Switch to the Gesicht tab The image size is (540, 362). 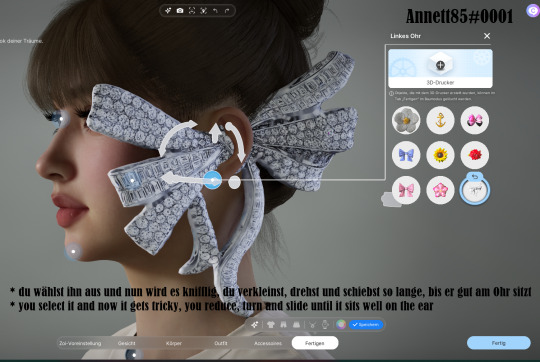(x=127, y=343)
